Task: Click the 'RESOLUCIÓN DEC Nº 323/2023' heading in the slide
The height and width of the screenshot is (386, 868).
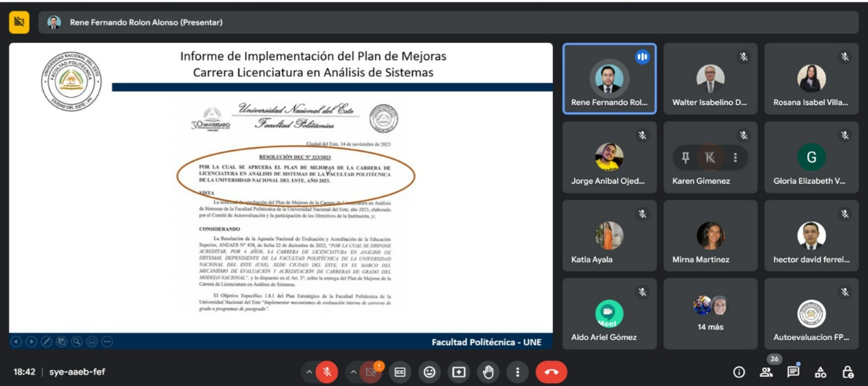Action: pyautogui.click(x=295, y=157)
